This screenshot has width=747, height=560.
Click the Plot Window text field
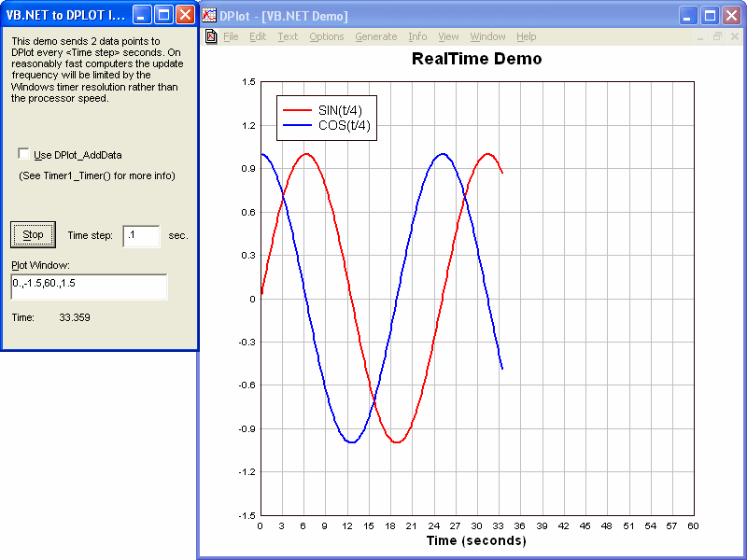[89, 287]
